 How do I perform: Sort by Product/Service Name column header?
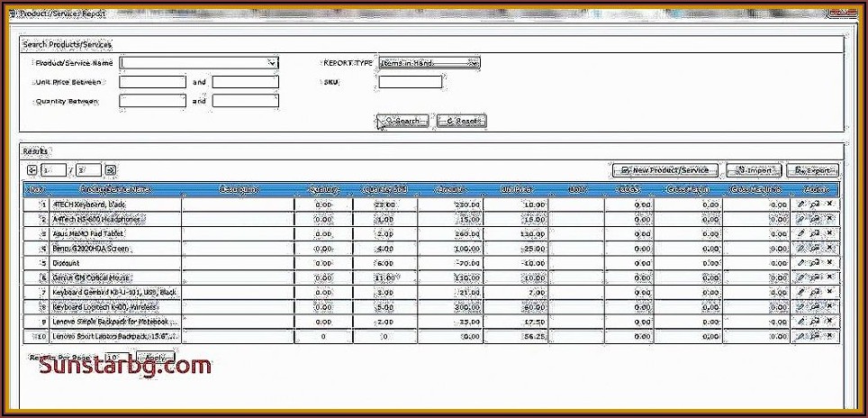coord(115,189)
